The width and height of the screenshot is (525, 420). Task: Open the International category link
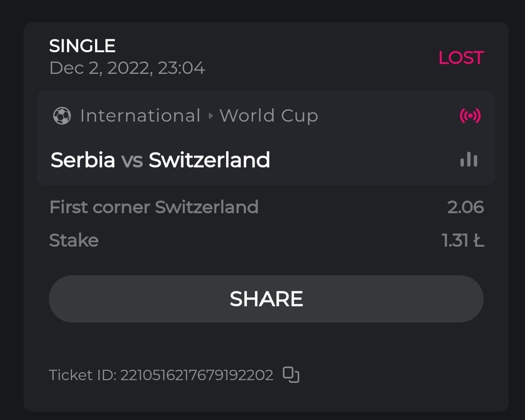tap(140, 116)
